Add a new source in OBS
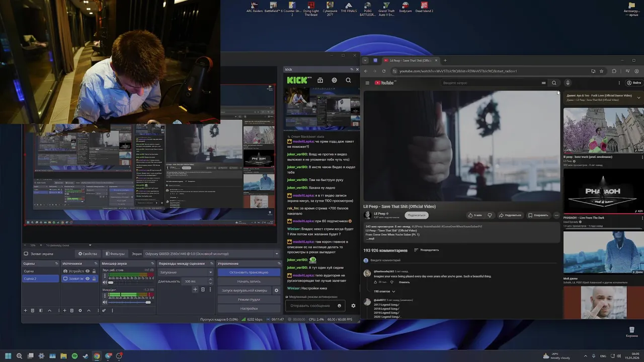Screen dimensions: 644x362 (64, 310)
